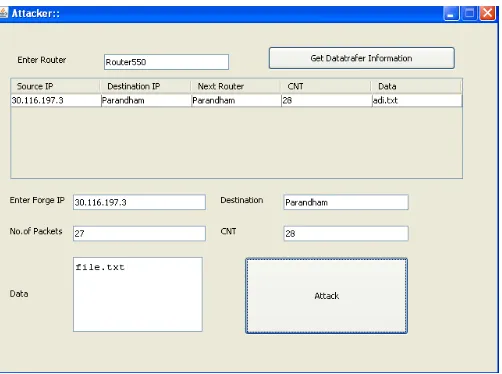Select the adi.txt cell in the table
502x374 pixels.
[417, 100]
